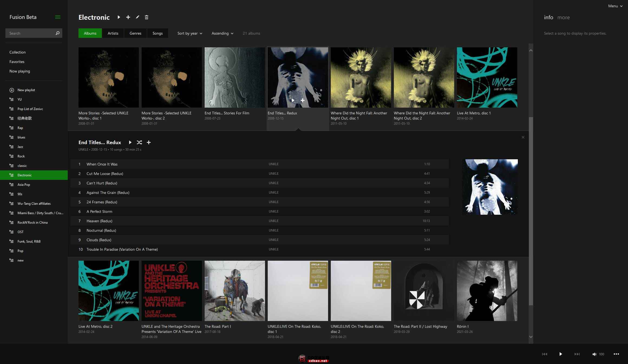Close the expanded album track panel

coord(523,137)
